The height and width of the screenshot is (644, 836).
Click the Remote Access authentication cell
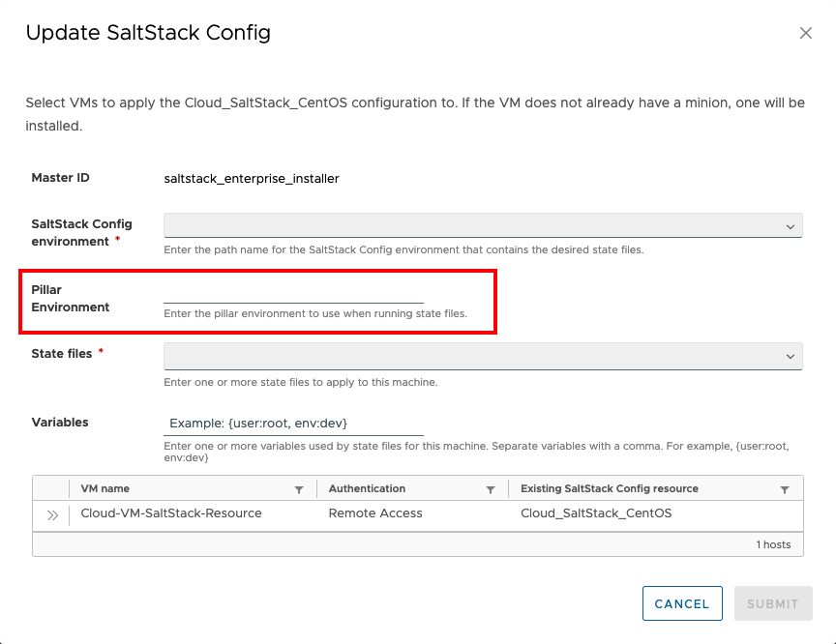coord(375,513)
